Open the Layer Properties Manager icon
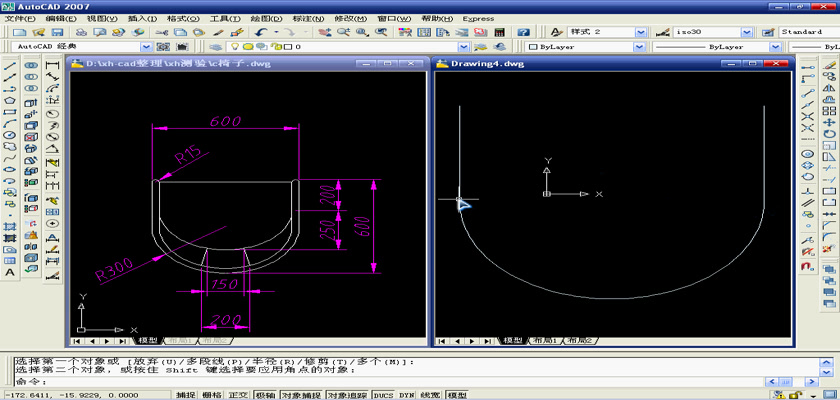840x400 pixels. [x=217, y=47]
